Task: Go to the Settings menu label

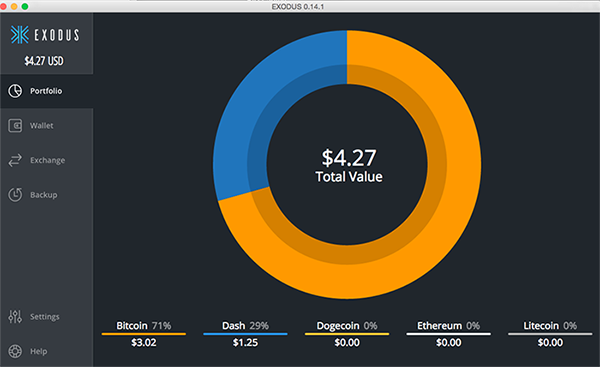Action: 45,317
